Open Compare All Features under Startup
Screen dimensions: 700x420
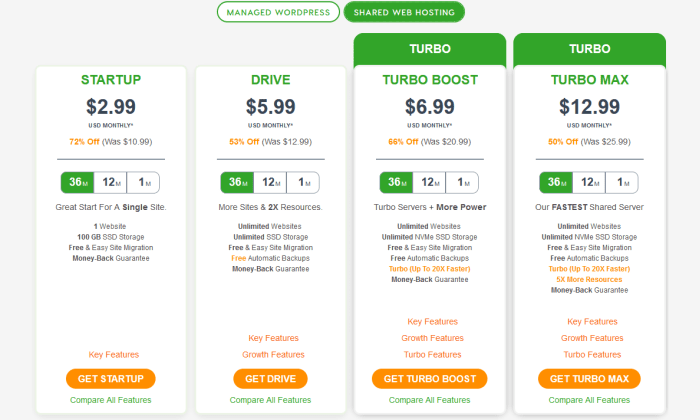click(111, 400)
